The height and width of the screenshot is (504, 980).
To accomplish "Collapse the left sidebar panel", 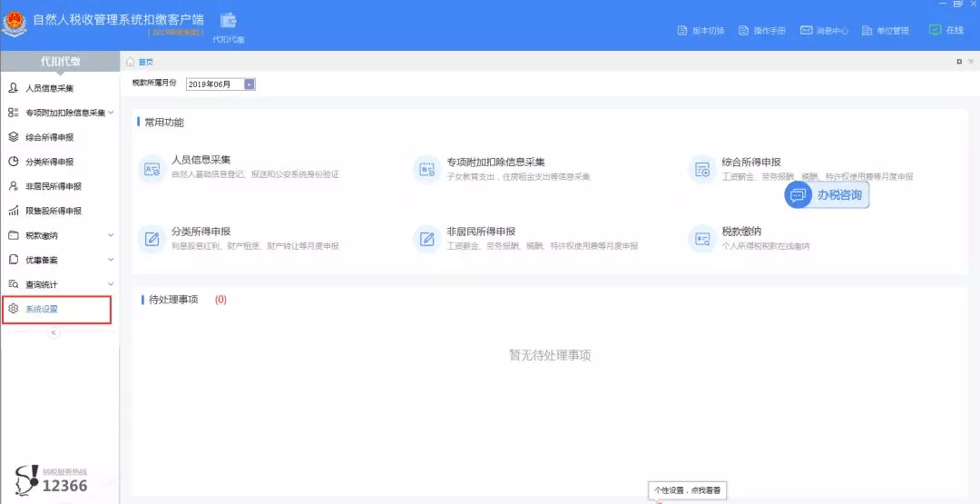I will (54, 333).
